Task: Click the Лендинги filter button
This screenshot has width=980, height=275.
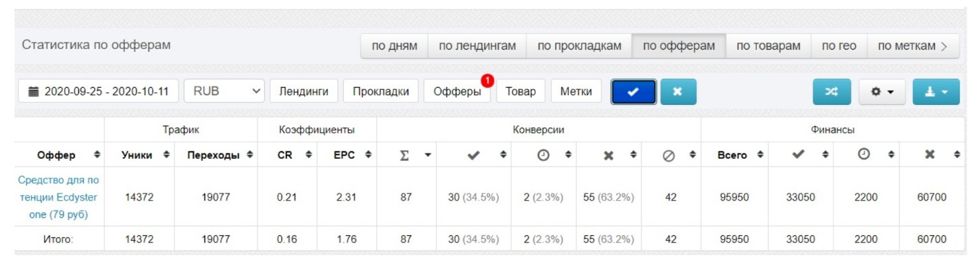Action: click(x=303, y=92)
